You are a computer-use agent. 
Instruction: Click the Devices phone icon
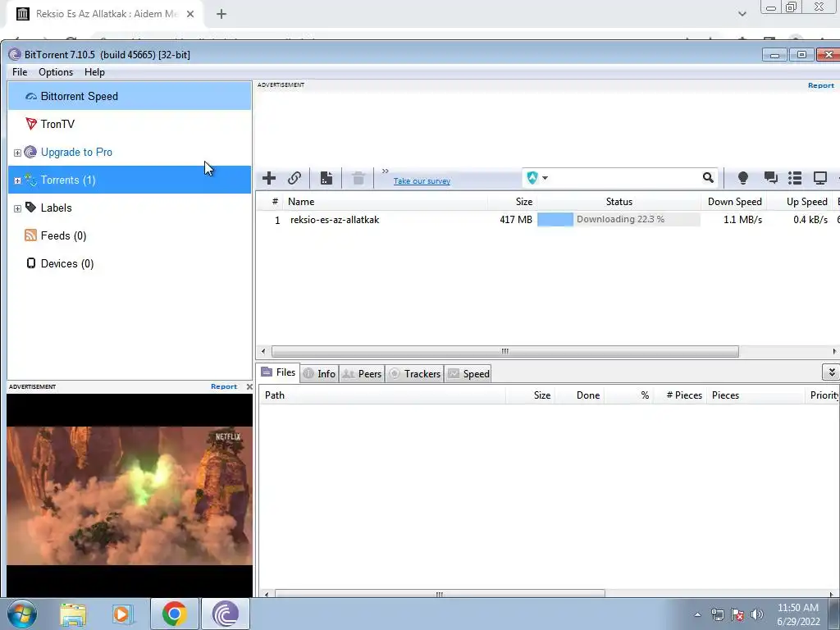[31, 263]
